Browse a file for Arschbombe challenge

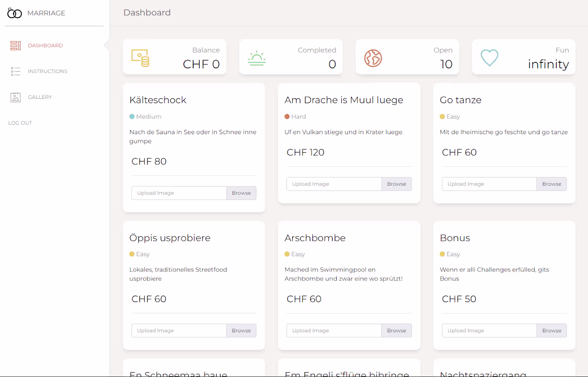396,331
